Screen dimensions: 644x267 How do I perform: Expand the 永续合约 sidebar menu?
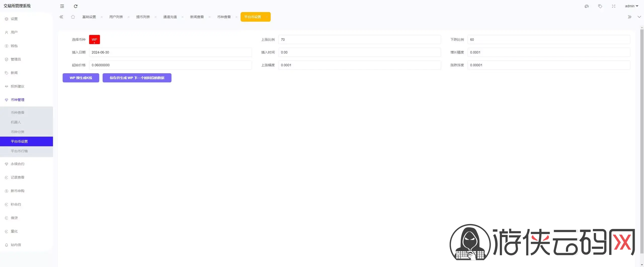18,164
